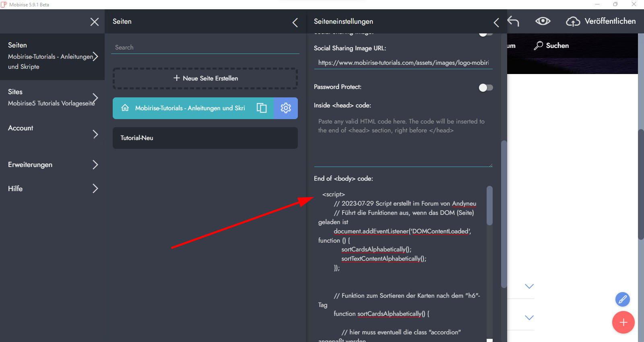The width and height of the screenshot is (644, 342).
Task: Open preview with the eye icon
Action: 543,21
